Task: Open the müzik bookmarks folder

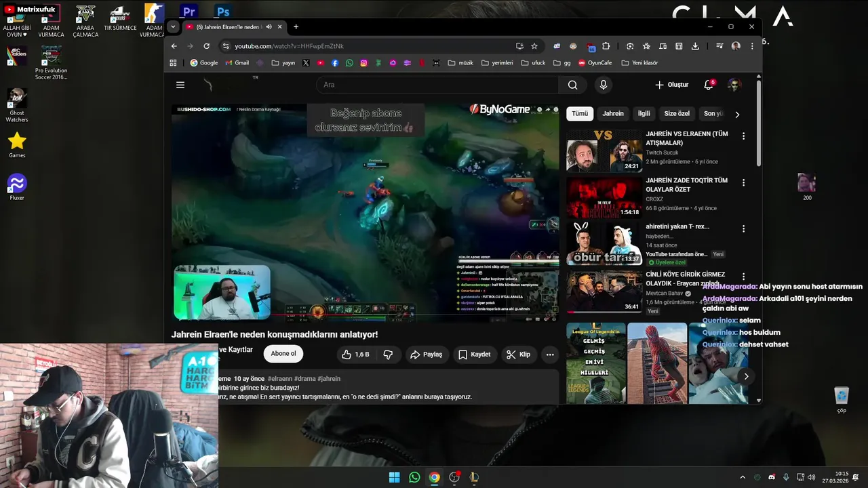Action: pos(460,62)
